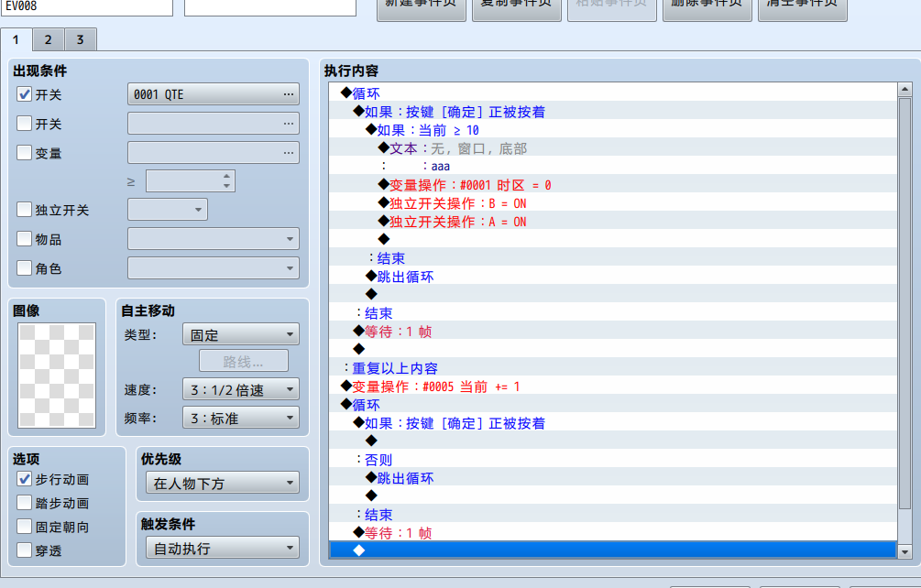Enable the 角色 condition checkbox

point(24,268)
